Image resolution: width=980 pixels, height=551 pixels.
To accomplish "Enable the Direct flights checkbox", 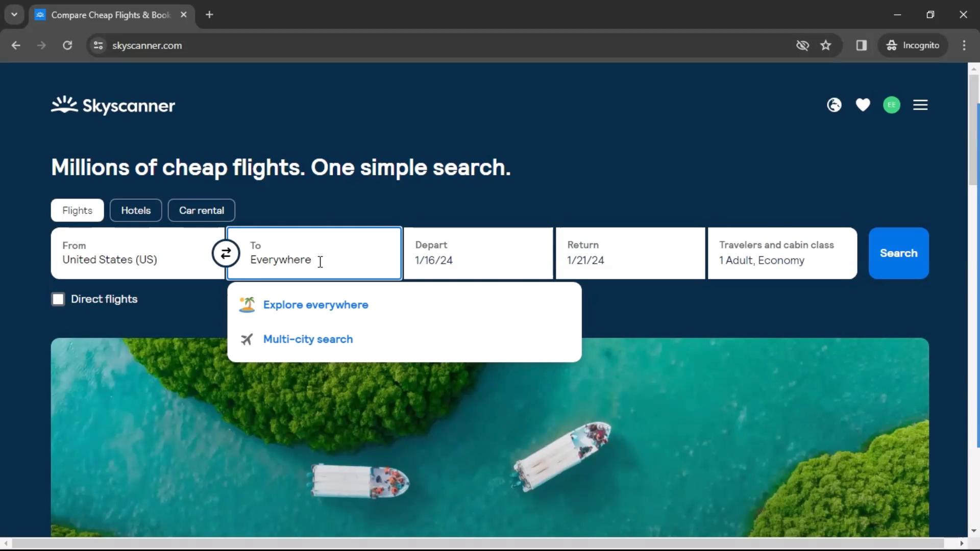I will click(x=59, y=298).
